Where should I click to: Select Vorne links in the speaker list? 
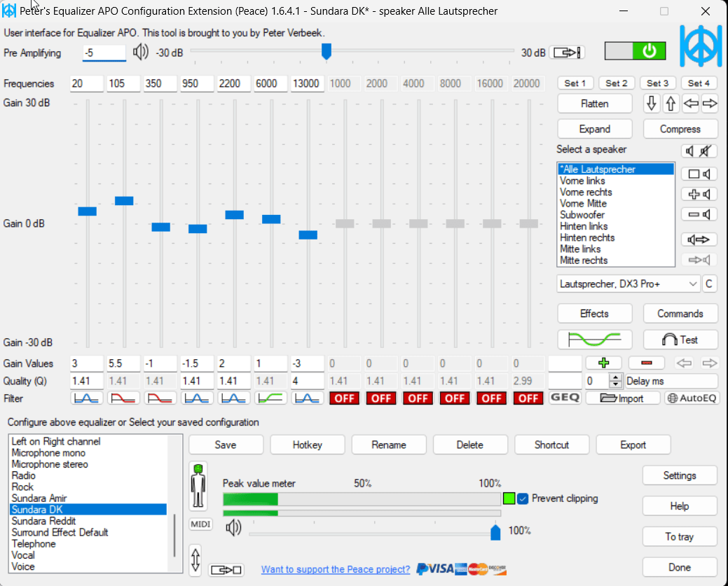point(616,181)
